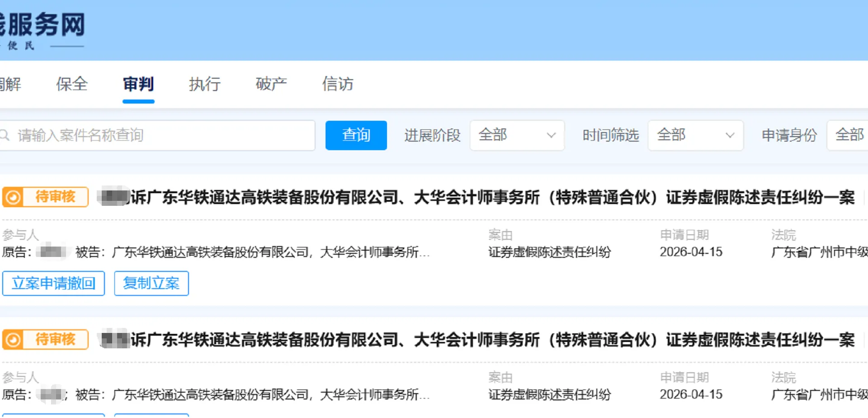Click 待审核 status icon on second case
The height and width of the screenshot is (418, 868).
13,340
